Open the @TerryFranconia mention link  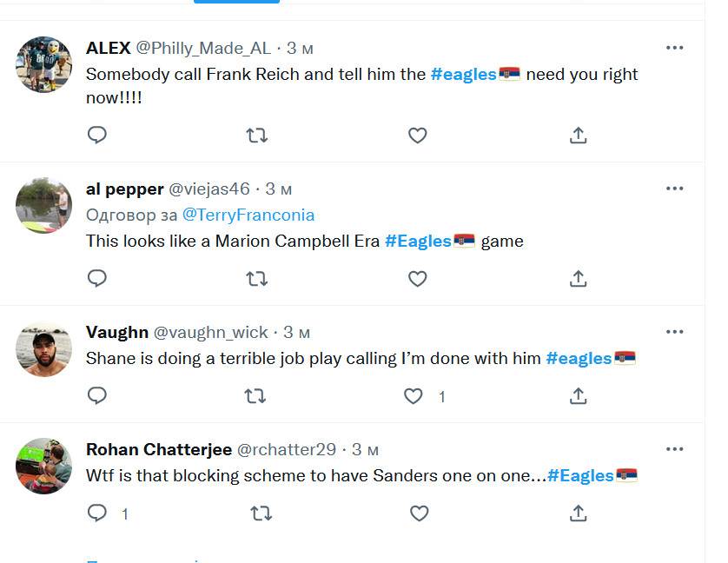click(x=248, y=215)
